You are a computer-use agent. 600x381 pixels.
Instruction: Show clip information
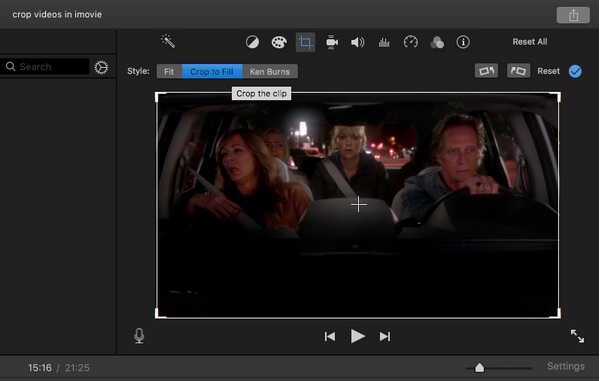coord(463,42)
